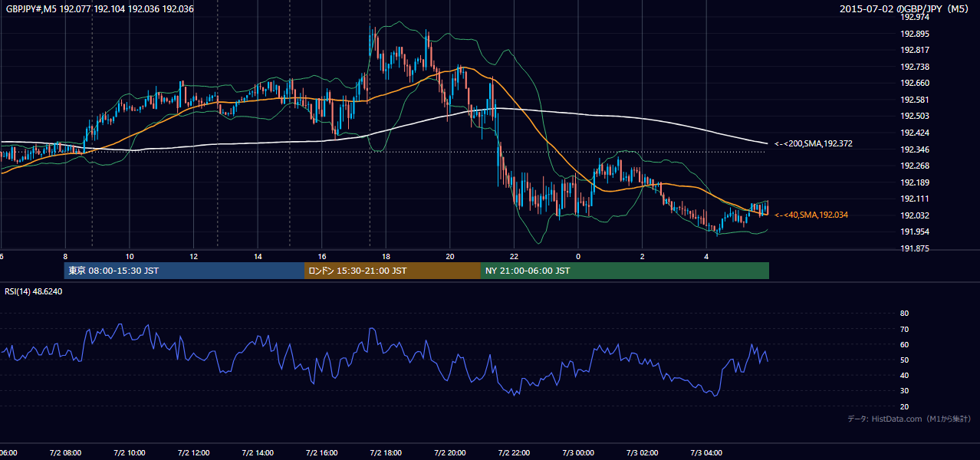Click RSI scale level 50
Viewport: 980px width, 460px height.
(904, 360)
